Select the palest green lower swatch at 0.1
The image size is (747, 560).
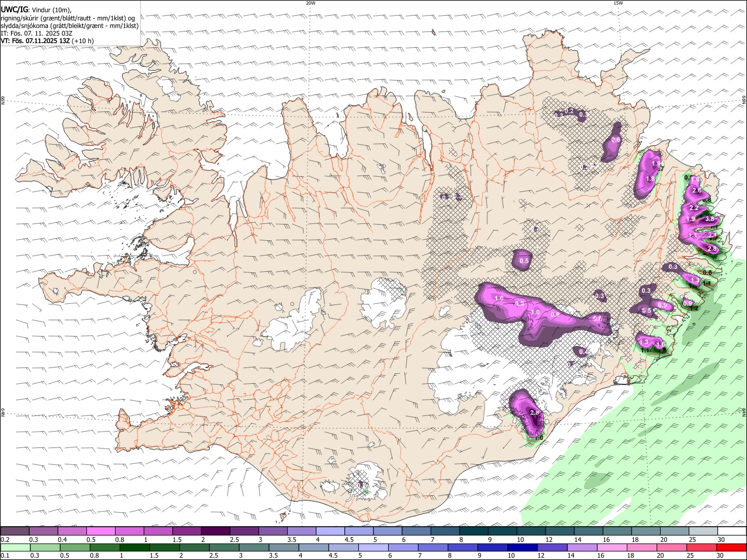click(15, 548)
